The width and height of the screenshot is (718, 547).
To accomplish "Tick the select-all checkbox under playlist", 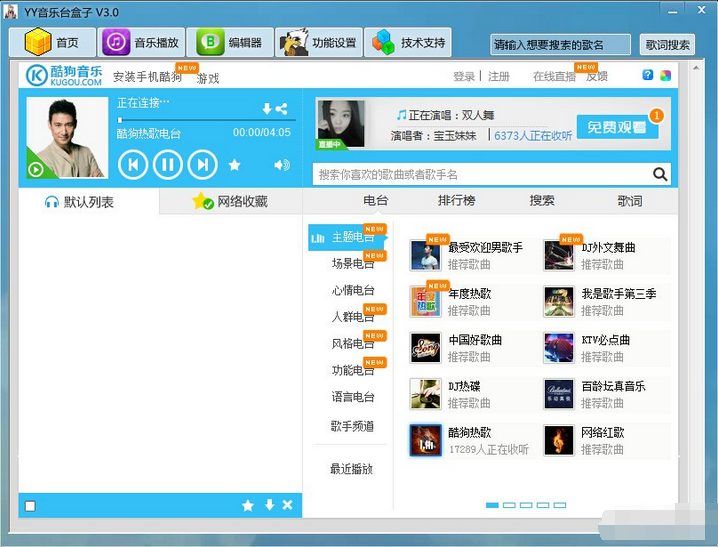I will coord(30,506).
